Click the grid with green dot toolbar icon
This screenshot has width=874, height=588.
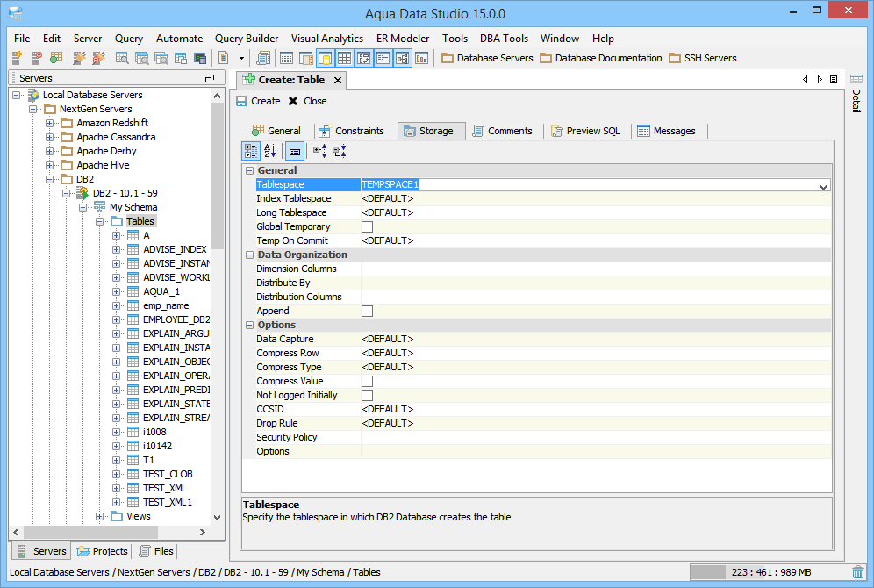pyautogui.click(x=56, y=58)
